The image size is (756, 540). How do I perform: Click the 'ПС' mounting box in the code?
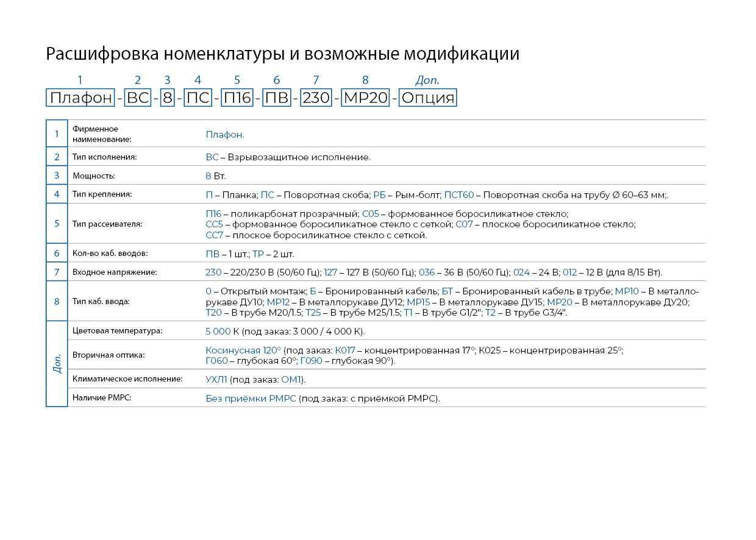click(x=198, y=98)
